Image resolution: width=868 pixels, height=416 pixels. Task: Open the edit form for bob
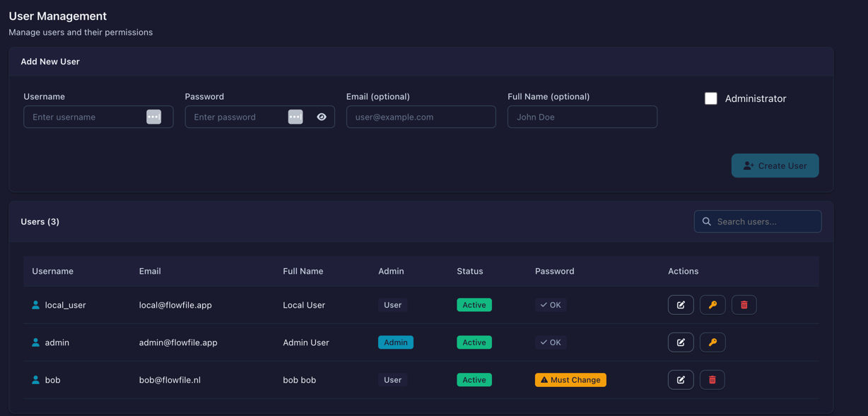click(x=681, y=379)
